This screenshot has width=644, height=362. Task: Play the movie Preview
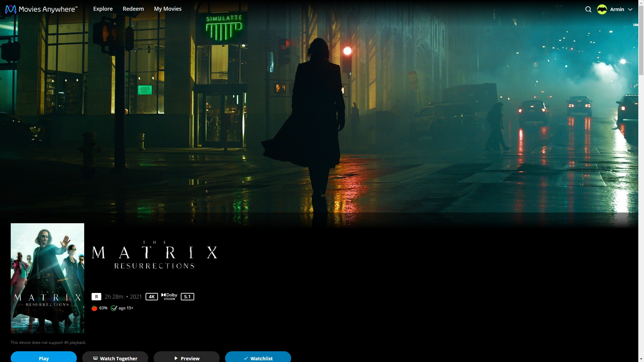(x=186, y=358)
